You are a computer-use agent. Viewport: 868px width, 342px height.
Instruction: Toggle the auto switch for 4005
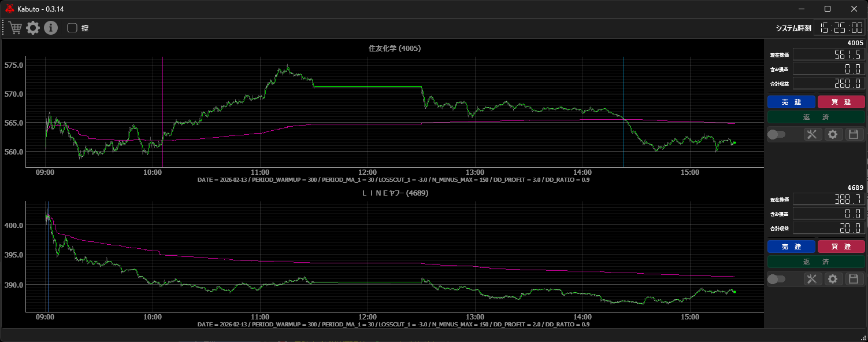click(776, 134)
